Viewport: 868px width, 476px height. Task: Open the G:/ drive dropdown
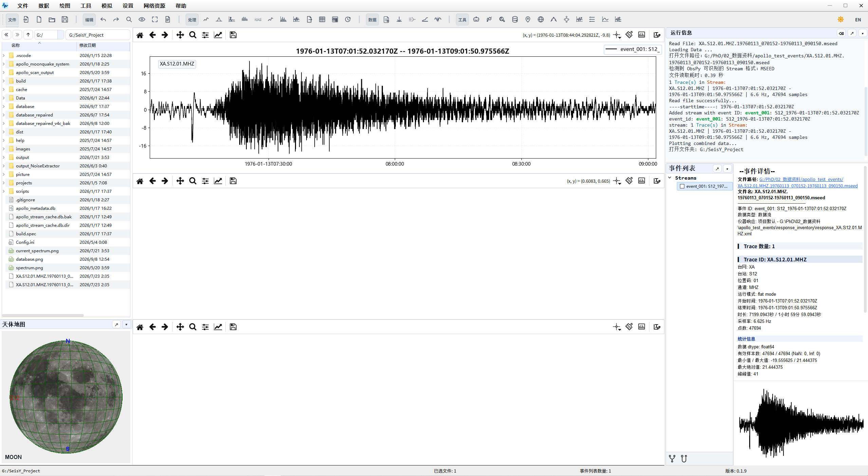click(x=60, y=35)
